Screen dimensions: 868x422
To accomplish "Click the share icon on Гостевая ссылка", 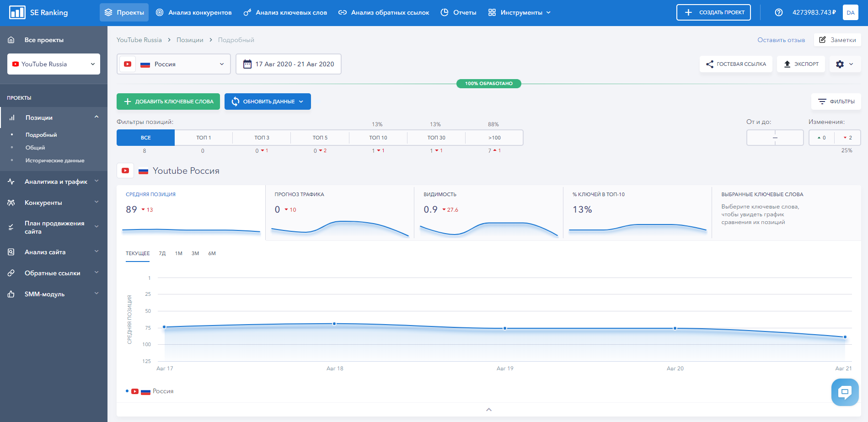I will [x=710, y=64].
